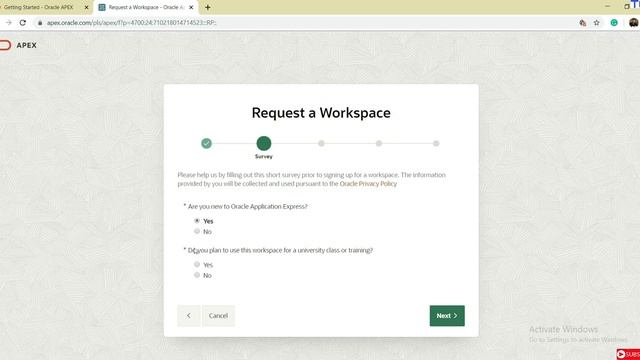Open a new browser tab

[x=208, y=7]
